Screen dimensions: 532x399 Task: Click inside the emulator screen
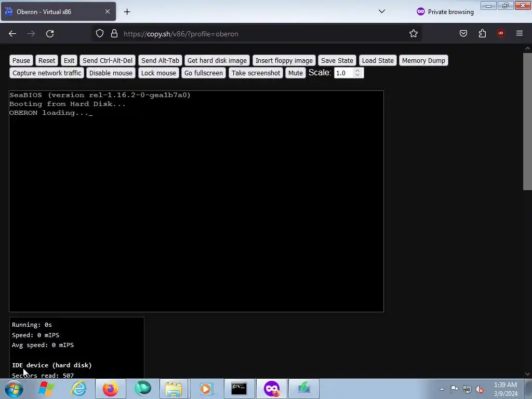[196, 201]
